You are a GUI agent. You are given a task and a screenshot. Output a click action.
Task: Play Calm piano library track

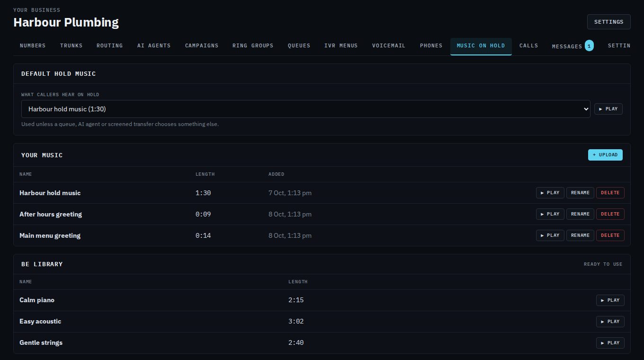click(x=610, y=300)
